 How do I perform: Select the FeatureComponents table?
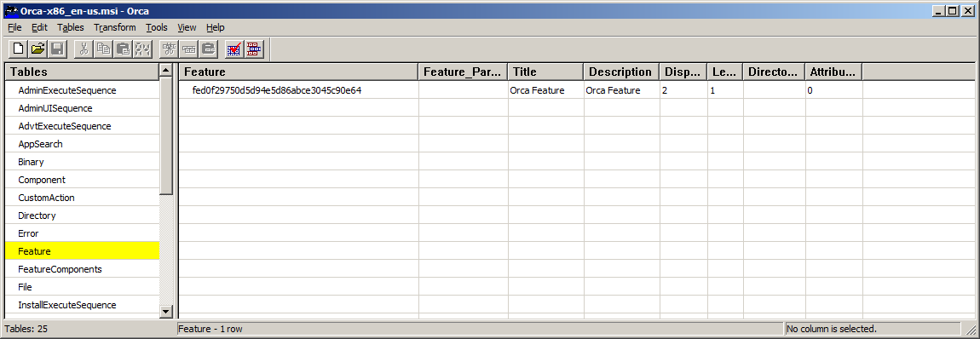82,269
